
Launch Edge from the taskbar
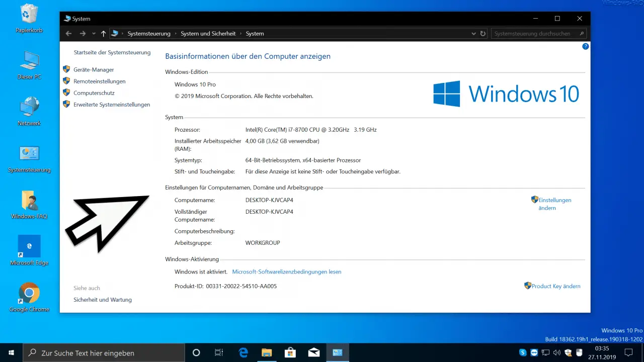[244, 352]
